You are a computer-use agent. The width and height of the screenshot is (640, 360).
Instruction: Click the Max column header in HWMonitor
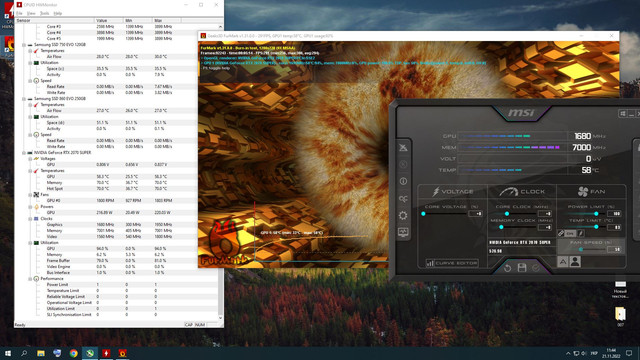pyautogui.click(x=167, y=20)
